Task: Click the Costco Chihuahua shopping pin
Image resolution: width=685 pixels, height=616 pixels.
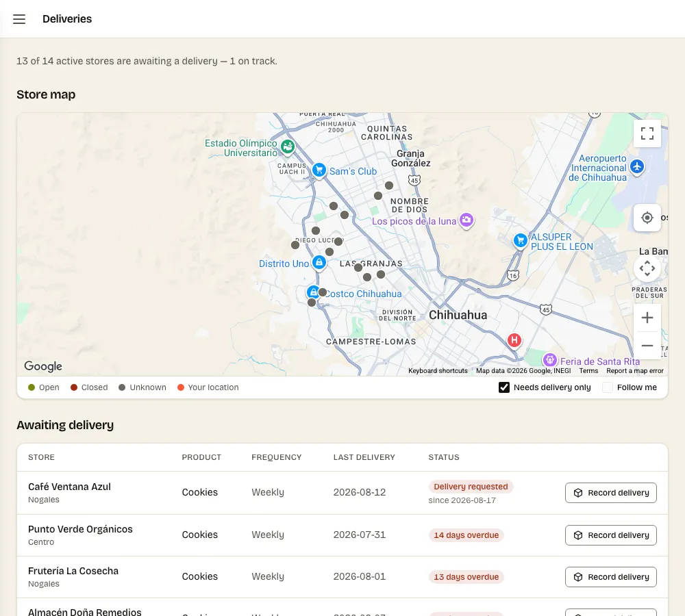Action: pos(313,292)
